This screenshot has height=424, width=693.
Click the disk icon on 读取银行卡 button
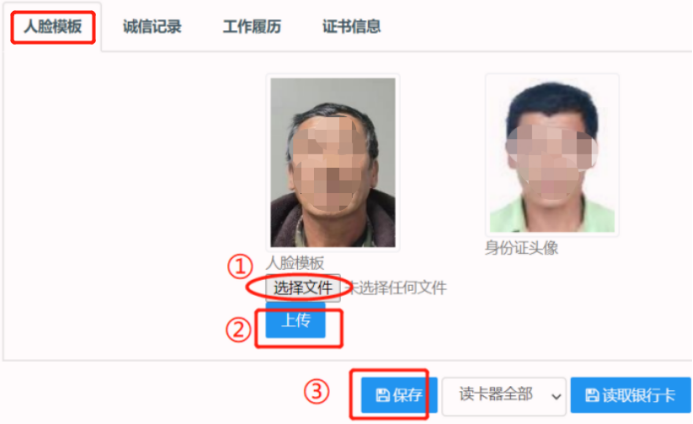(x=592, y=395)
